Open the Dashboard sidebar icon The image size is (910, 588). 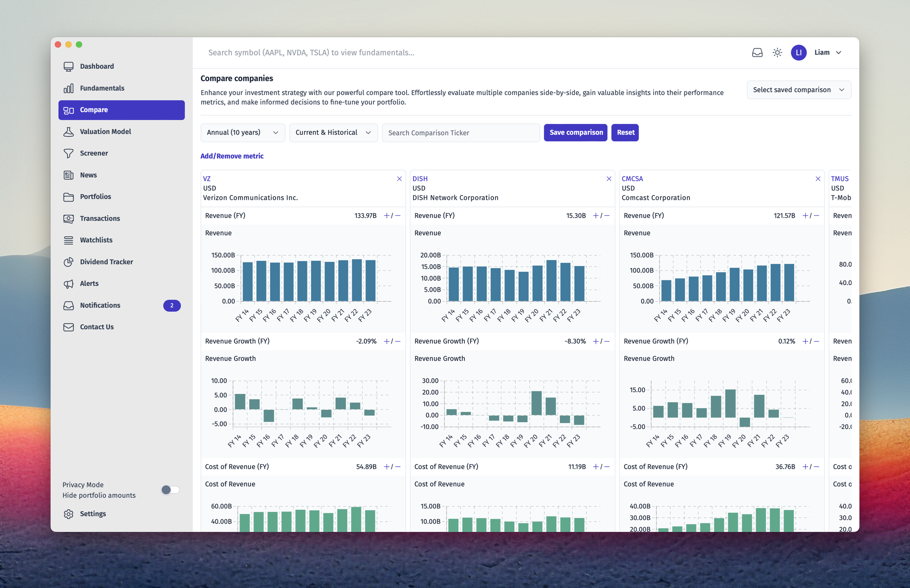(68, 67)
